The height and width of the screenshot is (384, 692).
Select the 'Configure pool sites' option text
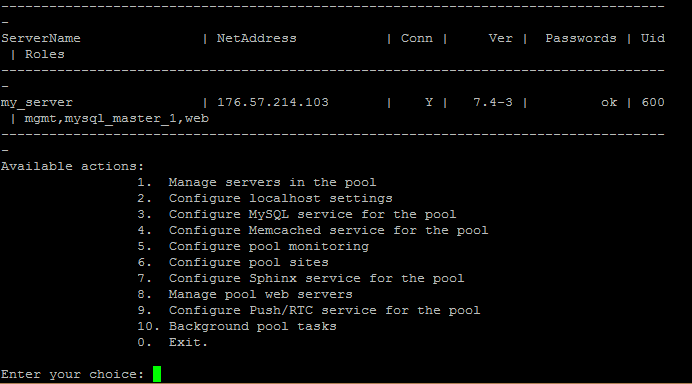pyautogui.click(x=248, y=262)
